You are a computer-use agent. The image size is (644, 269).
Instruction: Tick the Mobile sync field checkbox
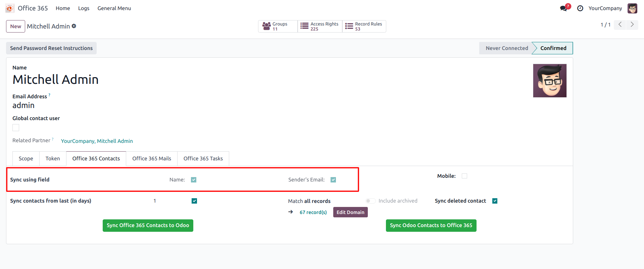coord(464,176)
